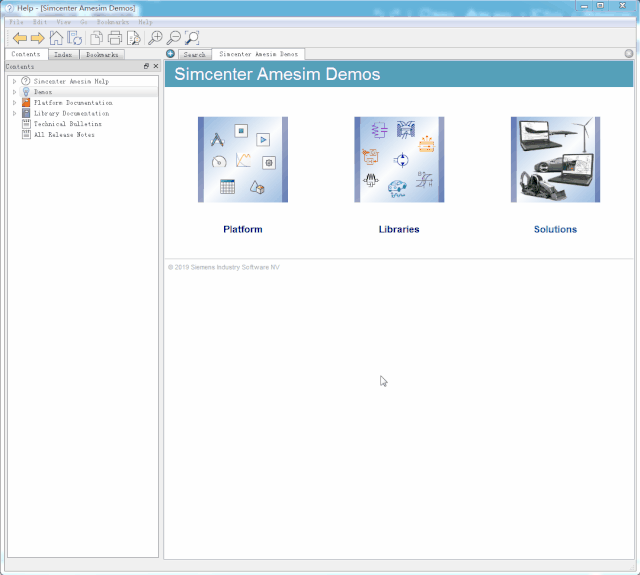The image size is (640, 575).
Task: Go back with the left arrow icon
Action: click(x=20, y=38)
